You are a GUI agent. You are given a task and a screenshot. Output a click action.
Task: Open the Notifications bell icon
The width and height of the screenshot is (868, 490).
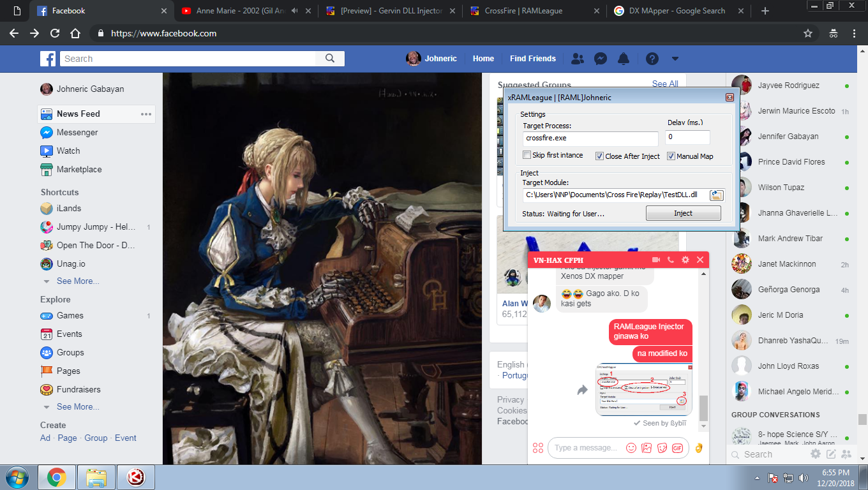point(624,59)
